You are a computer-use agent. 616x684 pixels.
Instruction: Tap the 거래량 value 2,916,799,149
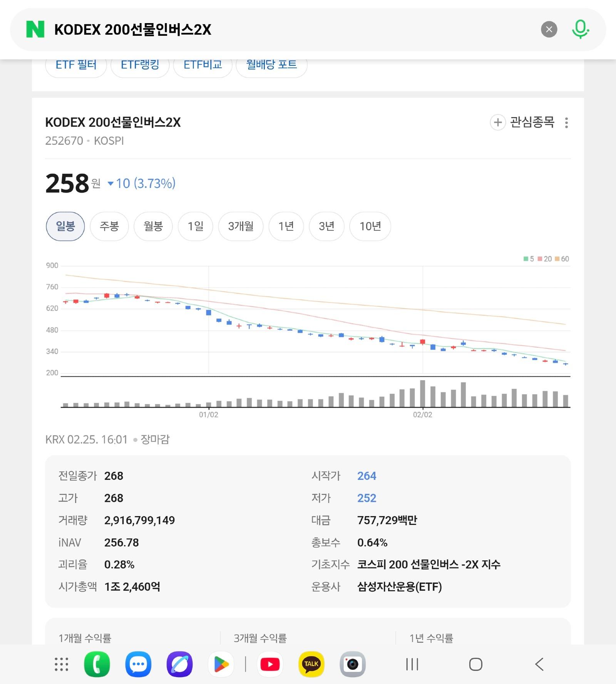click(139, 520)
